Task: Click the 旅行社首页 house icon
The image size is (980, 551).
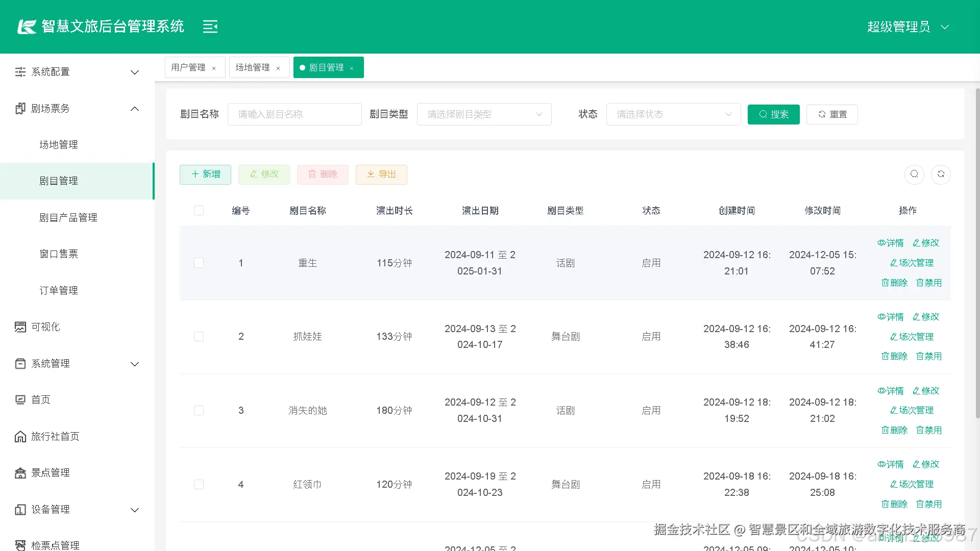Action: 20,437
